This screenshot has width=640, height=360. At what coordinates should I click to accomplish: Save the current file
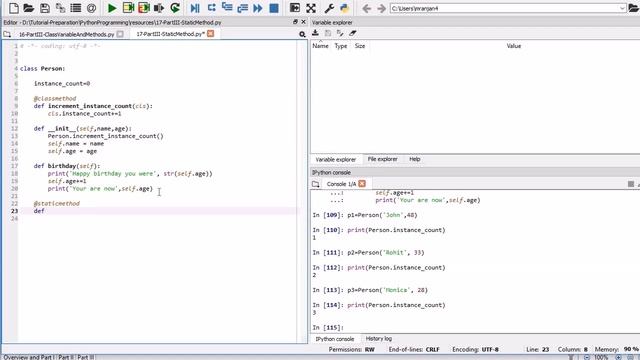point(44,8)
